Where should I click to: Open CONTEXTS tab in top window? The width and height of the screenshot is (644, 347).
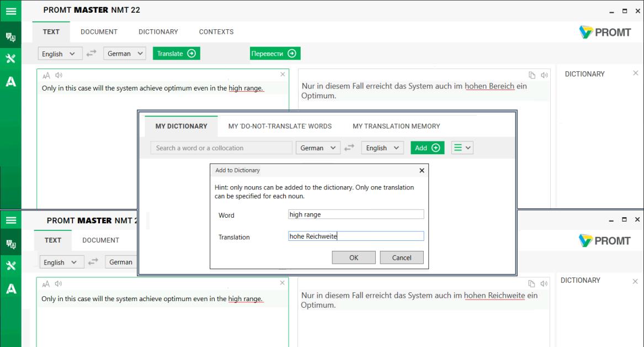tap(216, 31)
